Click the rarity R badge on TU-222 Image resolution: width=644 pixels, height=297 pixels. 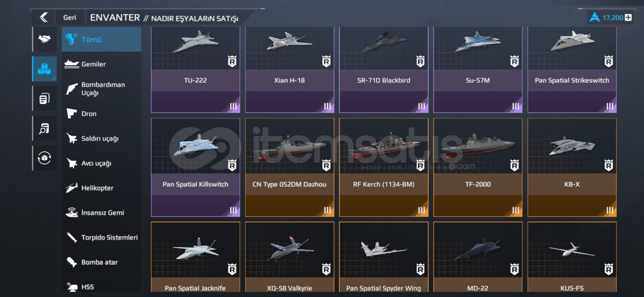232,61
